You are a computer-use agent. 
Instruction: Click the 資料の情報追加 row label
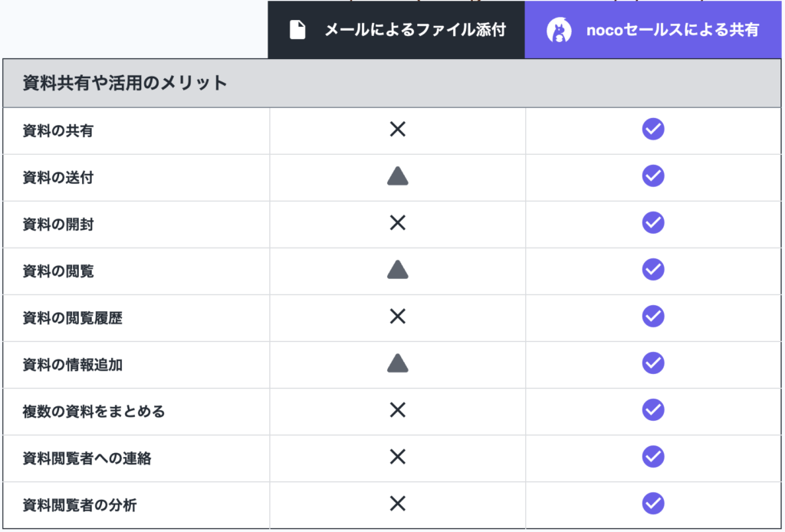pyautogui.click(x=73, y=365)
